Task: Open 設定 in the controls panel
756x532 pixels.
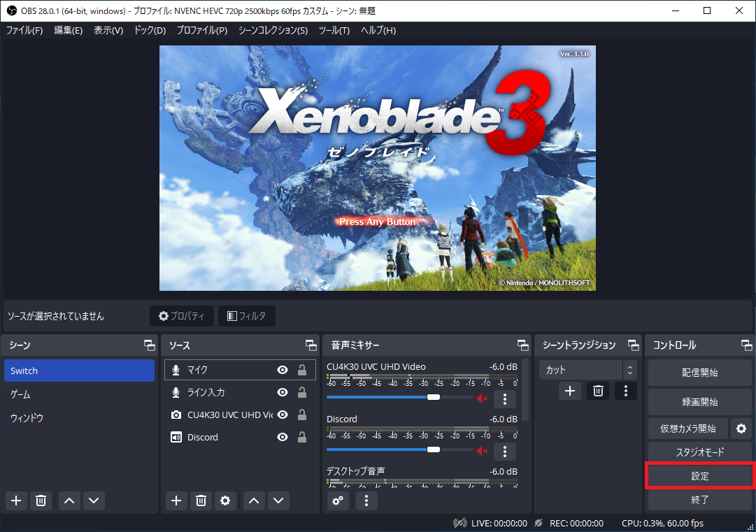Action: point(699,476)
